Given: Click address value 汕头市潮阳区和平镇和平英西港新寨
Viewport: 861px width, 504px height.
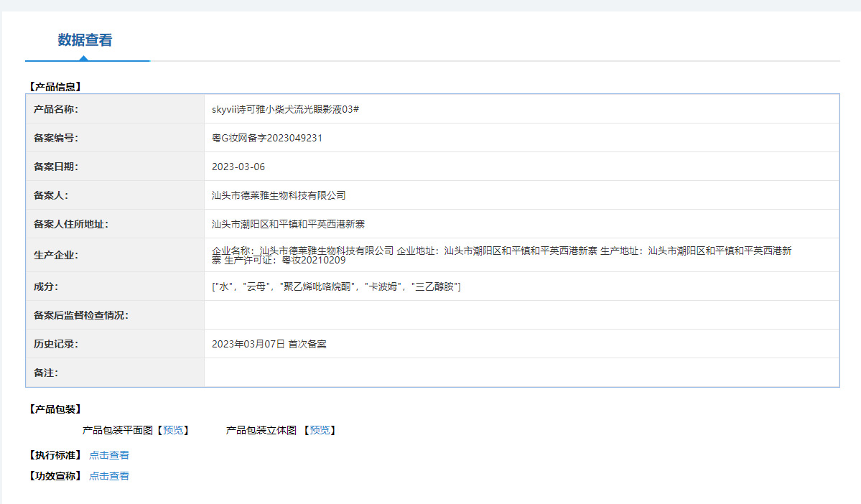Looking at the screenshot, I should point(288,224).
